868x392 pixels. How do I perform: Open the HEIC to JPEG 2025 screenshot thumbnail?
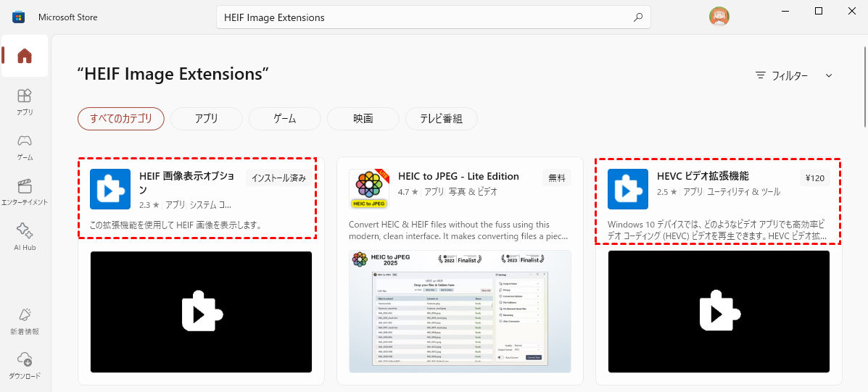[460, 312]
